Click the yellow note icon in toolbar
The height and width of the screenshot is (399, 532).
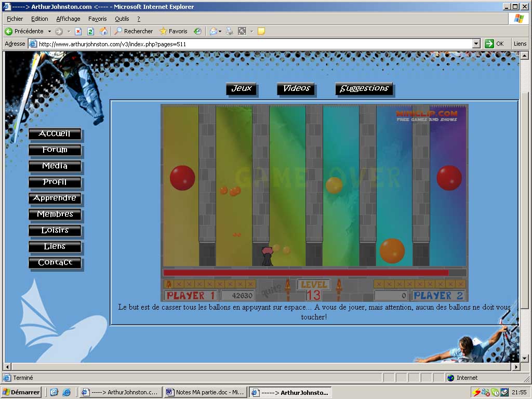pos(261,31)
